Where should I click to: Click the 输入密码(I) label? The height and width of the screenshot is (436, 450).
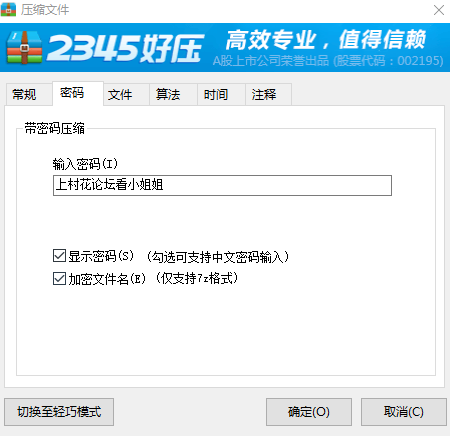[x=85, y=164]
